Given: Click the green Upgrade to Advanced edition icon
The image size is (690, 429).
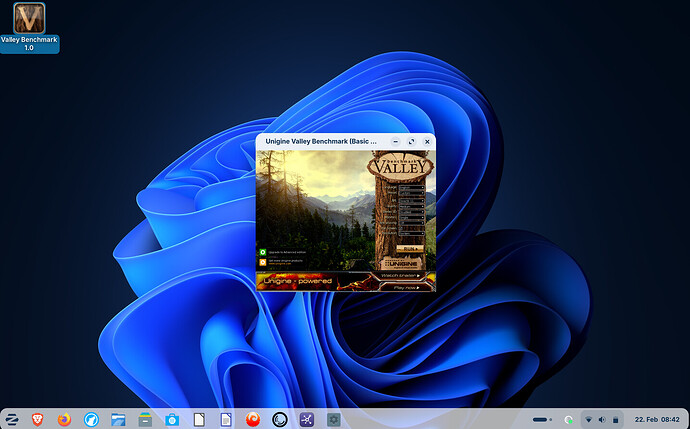Looking at the screenshot, I should click(x=262, y=252).
